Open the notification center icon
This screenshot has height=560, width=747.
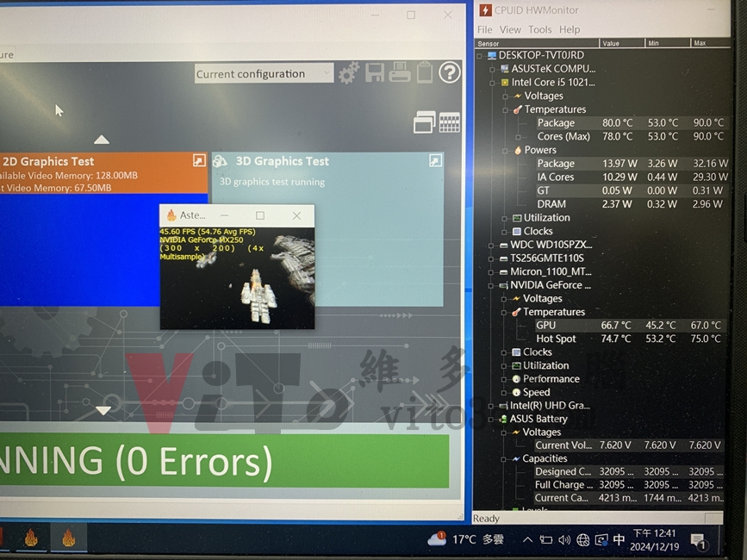point(699,541)
